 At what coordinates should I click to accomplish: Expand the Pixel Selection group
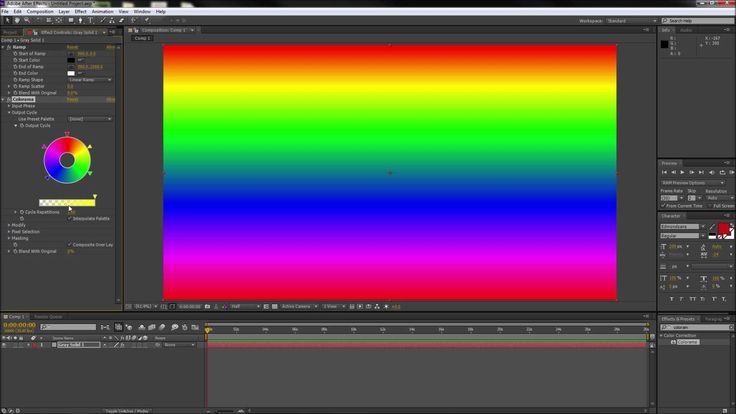tap(9, 232)
